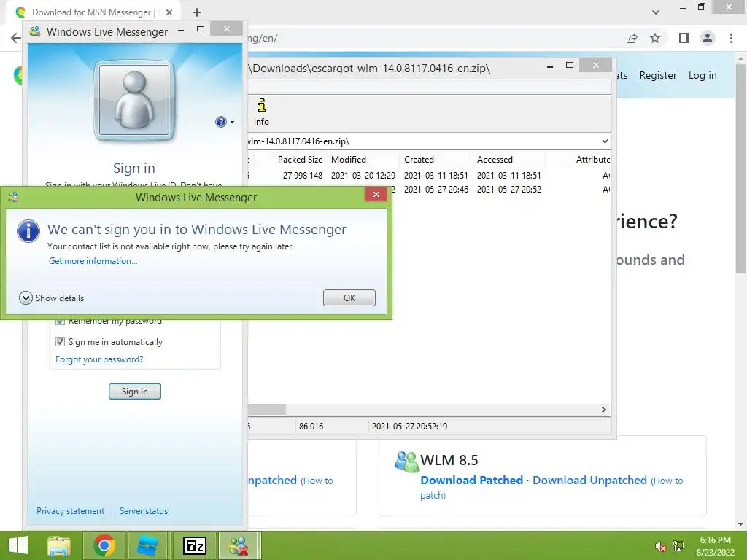Sort by Modified column in 7-Zip
Viewport: 747px width, 560px height.
363,160
